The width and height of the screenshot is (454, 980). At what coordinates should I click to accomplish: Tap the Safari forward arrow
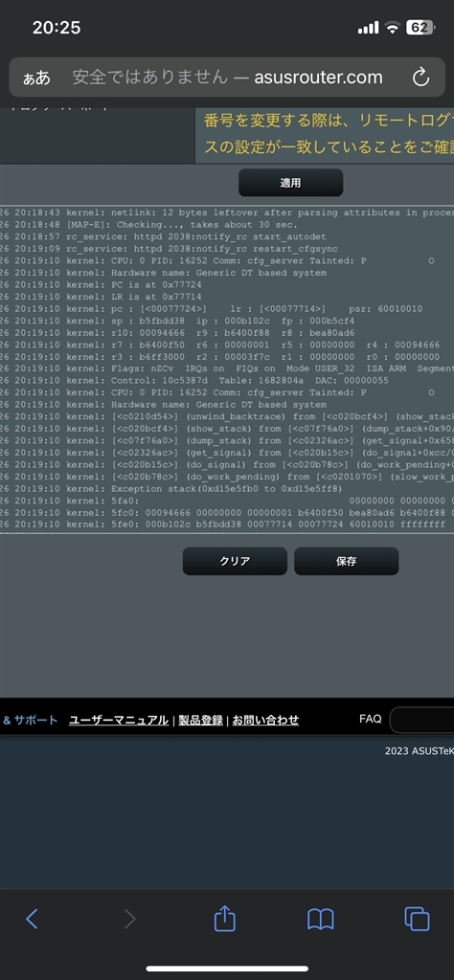pos(129,918)
